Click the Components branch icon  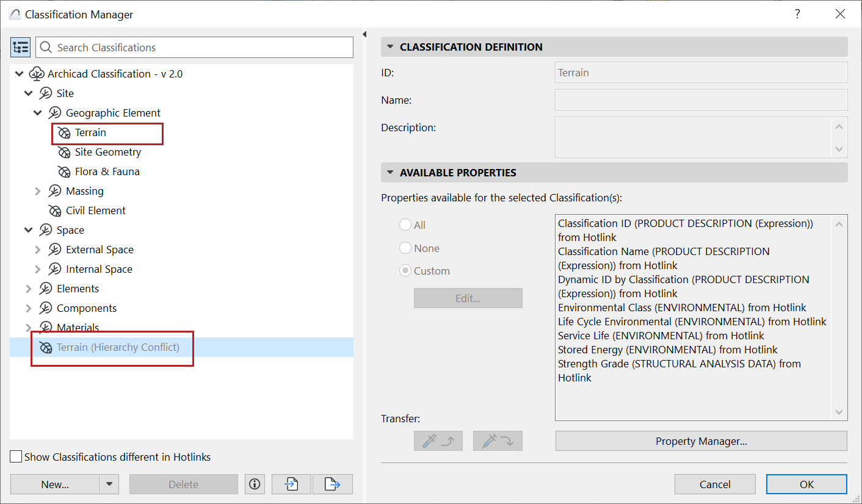coord(46,308)
